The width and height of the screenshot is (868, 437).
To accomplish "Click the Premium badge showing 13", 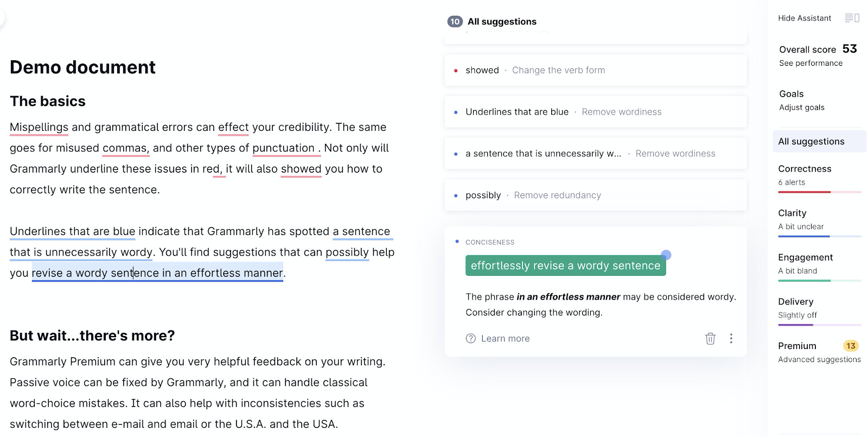I will (850, 345).
